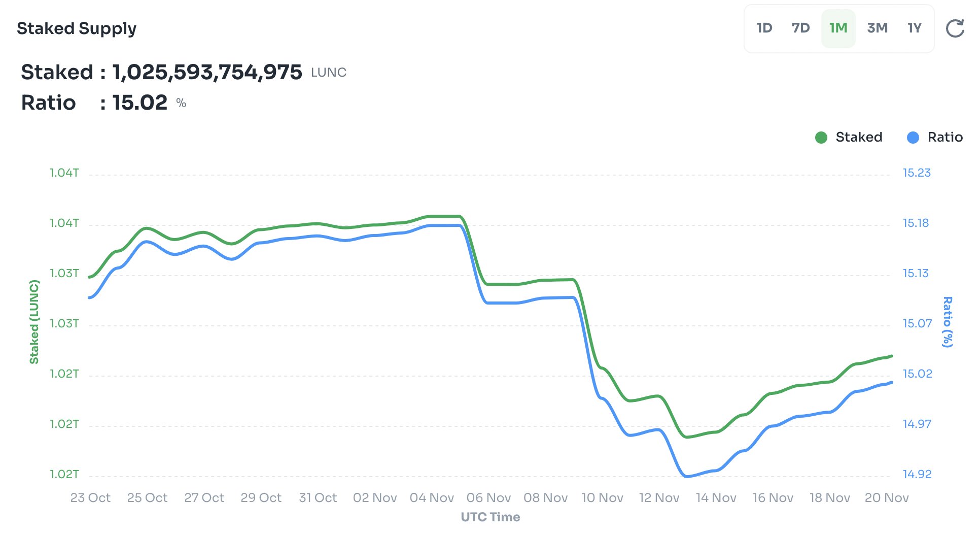Click the 23 Oct date axis label
Screen dimensions: 980x536
90,497
